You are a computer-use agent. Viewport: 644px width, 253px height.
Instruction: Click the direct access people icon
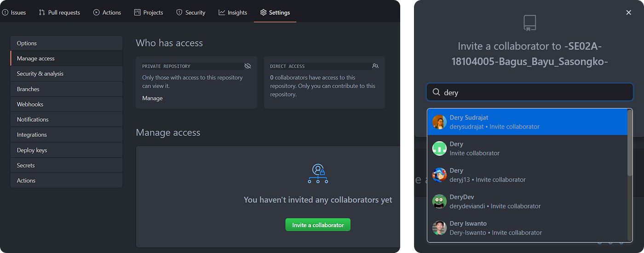coord(375,66)
